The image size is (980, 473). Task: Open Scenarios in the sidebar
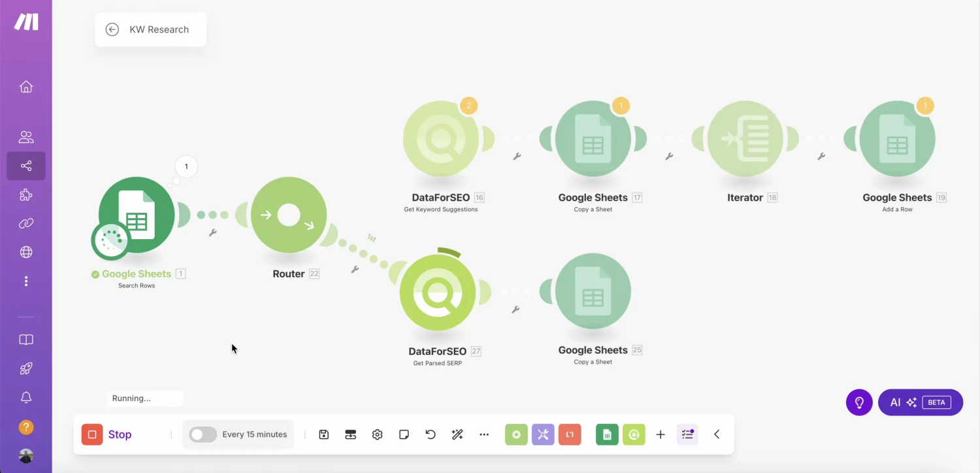(26, 166)
